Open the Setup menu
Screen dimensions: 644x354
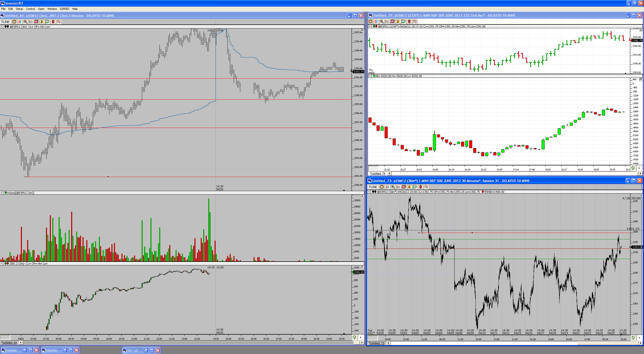coord(19,9)
